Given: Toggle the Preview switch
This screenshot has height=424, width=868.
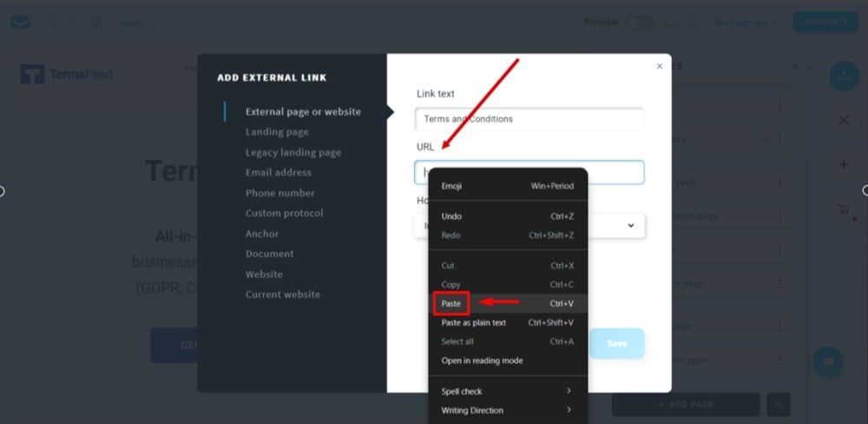Looking at the screenshot, I should tap(640, 23).
